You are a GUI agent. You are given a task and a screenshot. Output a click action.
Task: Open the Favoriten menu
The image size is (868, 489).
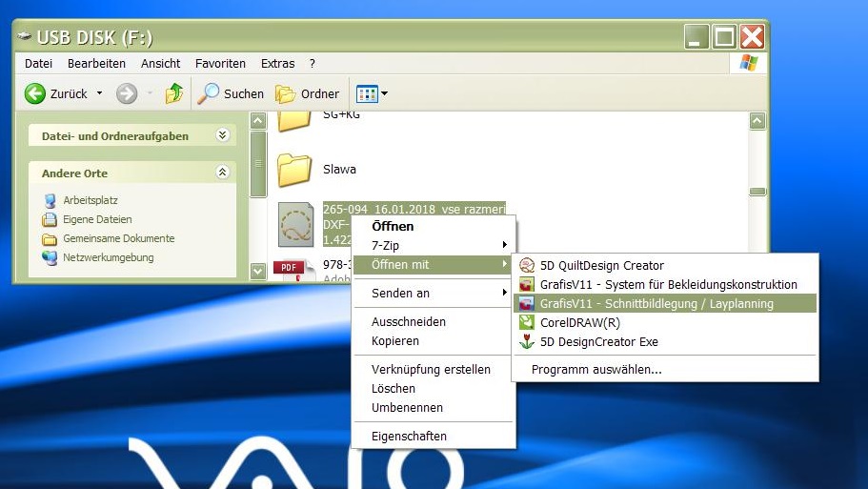(x=220, y=64)
